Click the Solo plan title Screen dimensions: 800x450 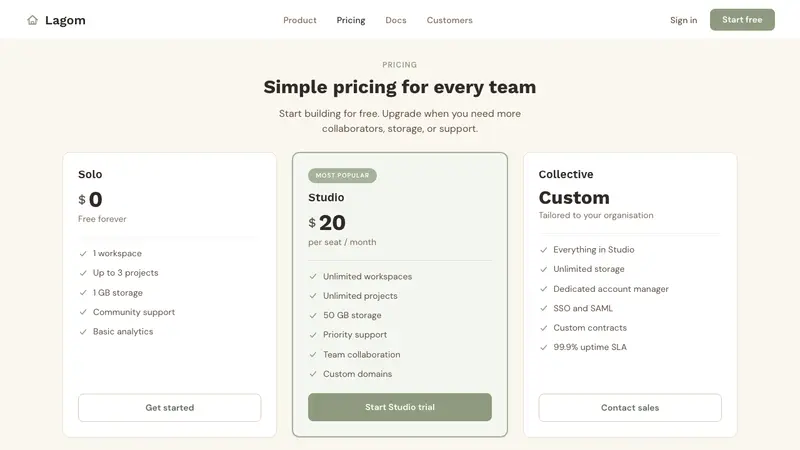[90, 174]
